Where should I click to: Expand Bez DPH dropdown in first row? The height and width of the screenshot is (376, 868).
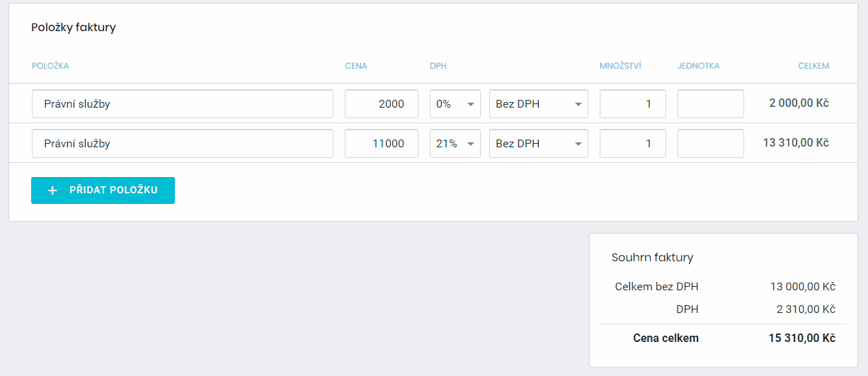point(538,104)
